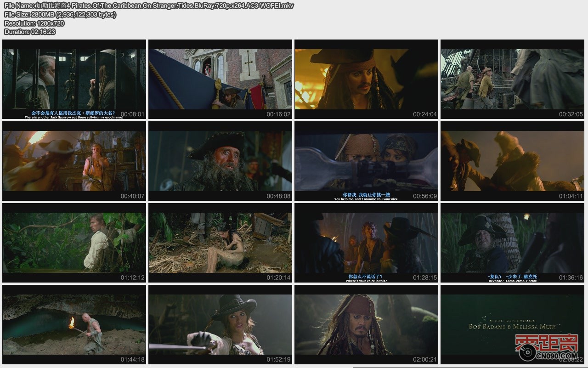Click the subtitle 'Where's your voice in this?'
588x368 pixels.
click(366, 281)
